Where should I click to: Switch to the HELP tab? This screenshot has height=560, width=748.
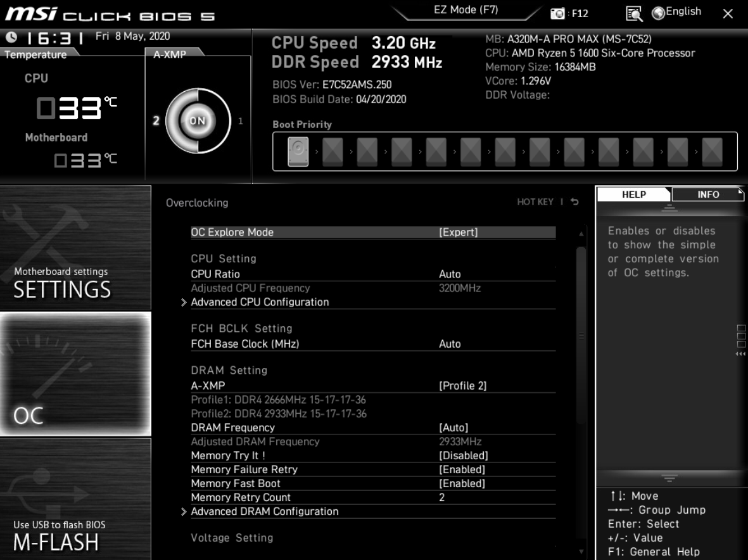633,194
